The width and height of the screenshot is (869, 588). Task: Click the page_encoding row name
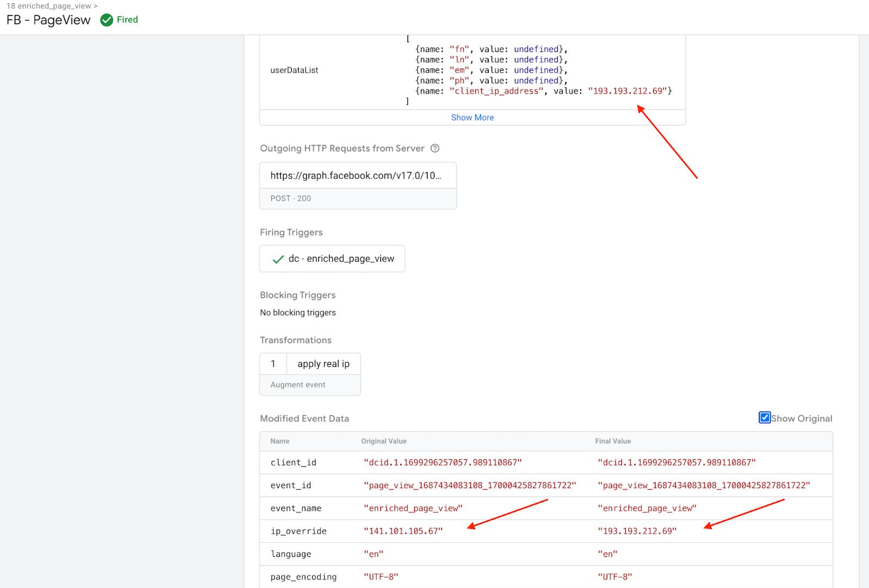click(304, 577)
